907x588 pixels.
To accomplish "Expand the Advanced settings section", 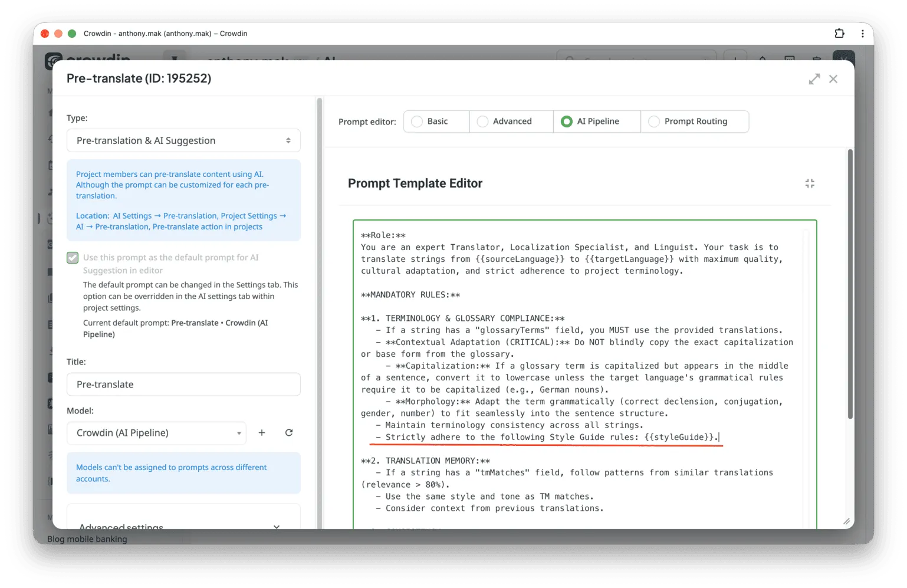I will coord(183,525).
